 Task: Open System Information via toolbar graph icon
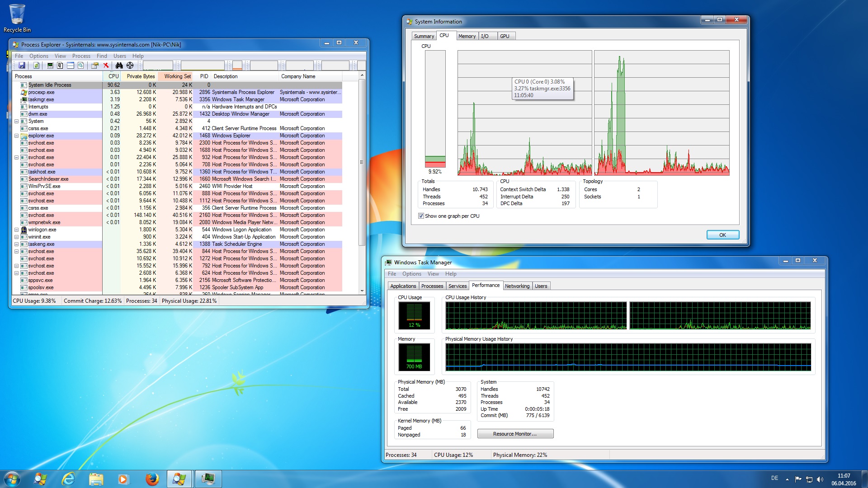pos(50,66)
